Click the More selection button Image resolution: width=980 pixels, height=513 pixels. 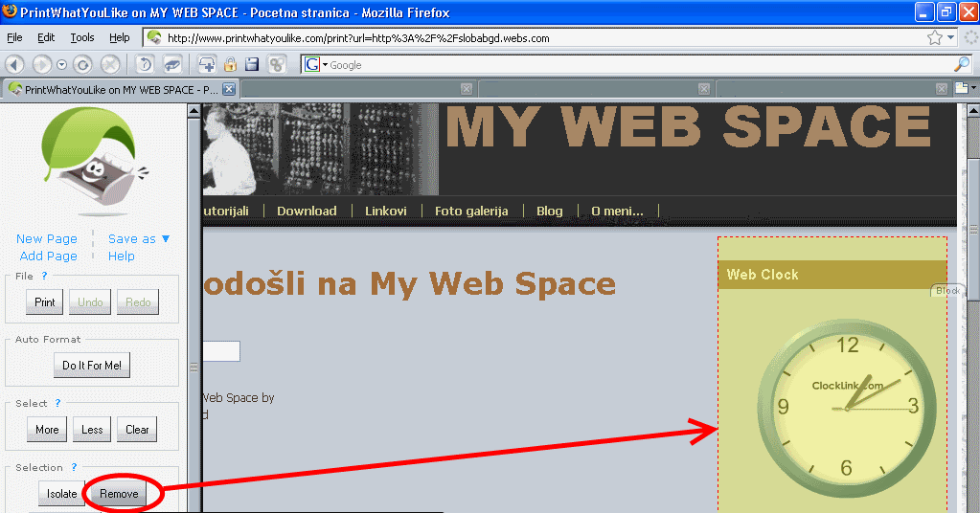(x=47, y=430)
